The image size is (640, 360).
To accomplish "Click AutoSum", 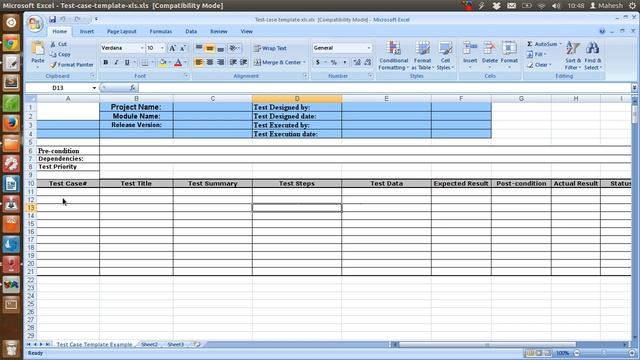I will tap(543, 44).
